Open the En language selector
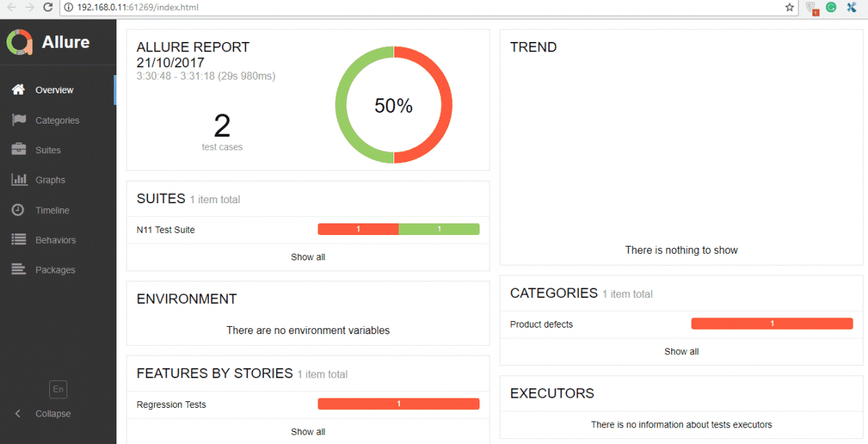 coord(58,389)
